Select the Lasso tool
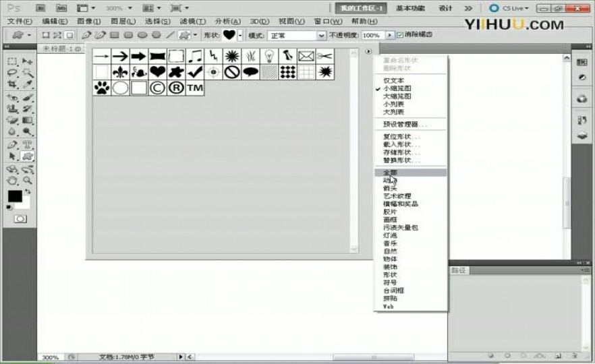The image size is (595, 364). point(13,72)
